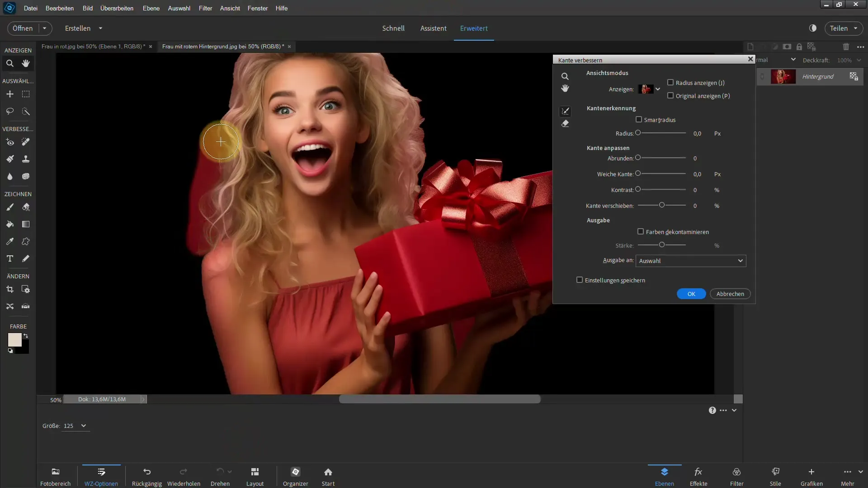Select the Paint Bucket tool
This screenshot has width=868, height=488.
[x=9, y=224]
